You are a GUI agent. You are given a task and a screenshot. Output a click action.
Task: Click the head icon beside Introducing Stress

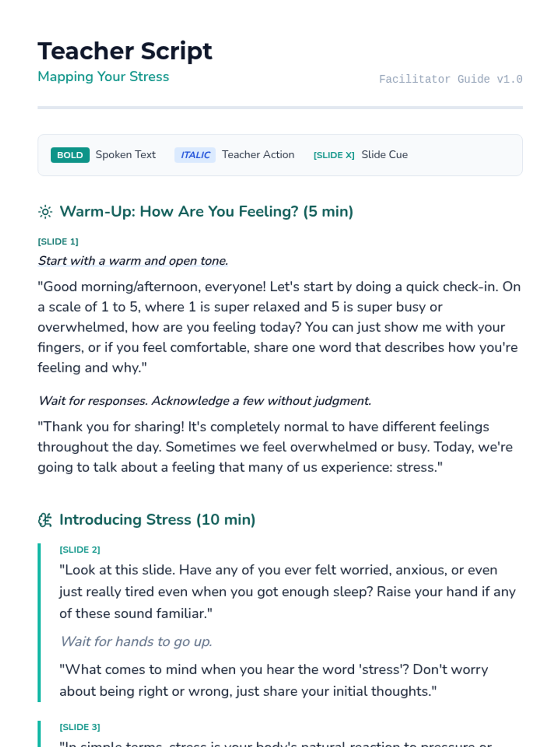coord(45,520)
